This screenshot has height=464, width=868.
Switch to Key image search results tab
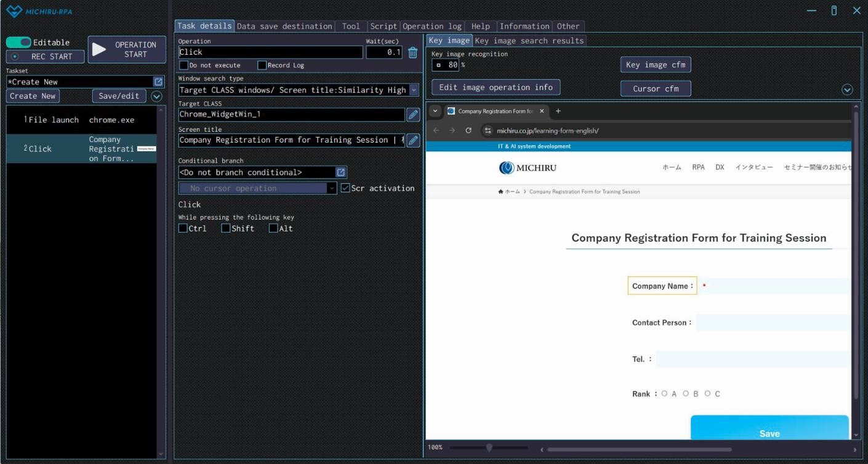[529, 41]
